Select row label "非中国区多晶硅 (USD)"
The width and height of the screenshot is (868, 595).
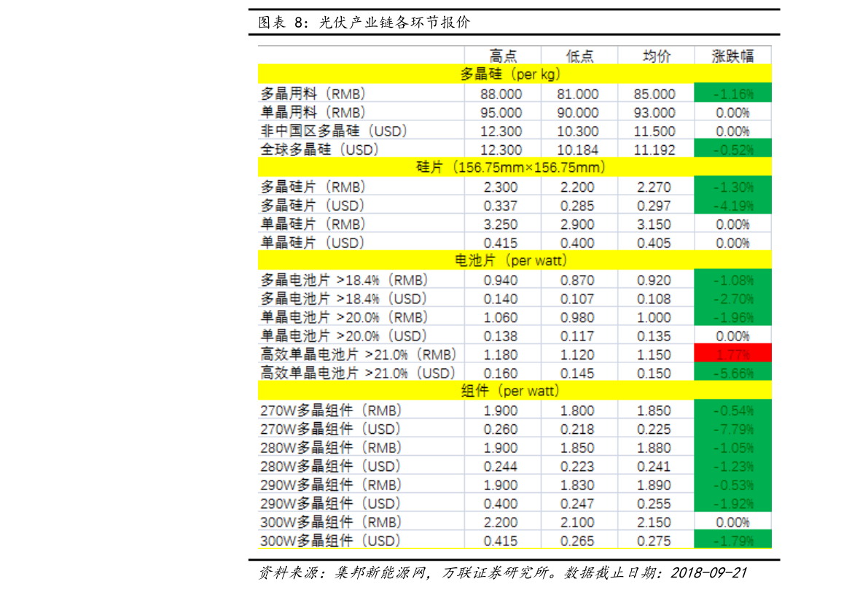coord(334,131)
